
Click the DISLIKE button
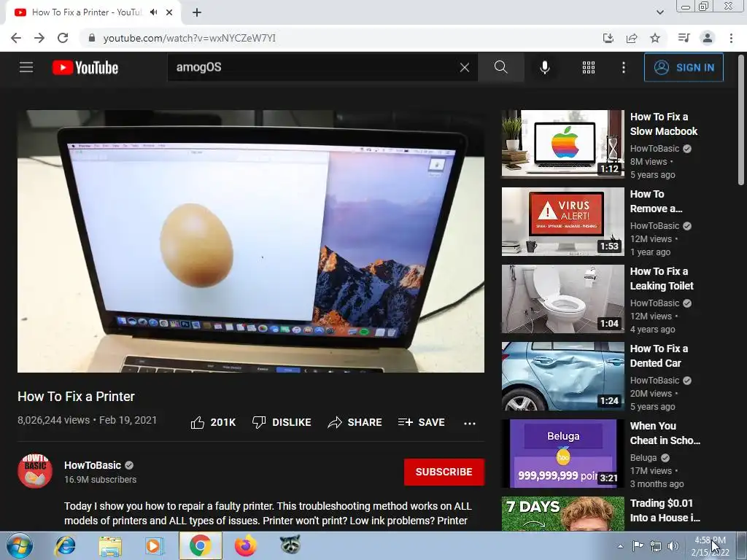click(282, 422)
